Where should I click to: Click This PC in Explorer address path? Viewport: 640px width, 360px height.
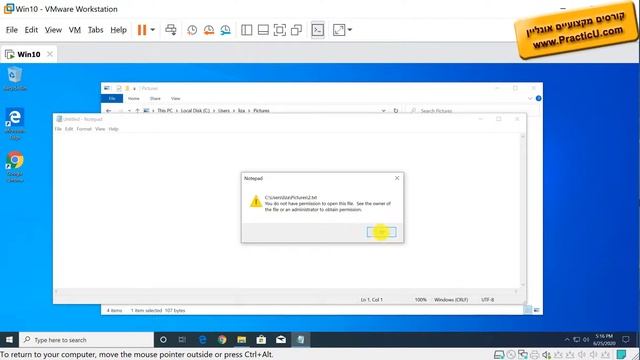click(165, 111)
